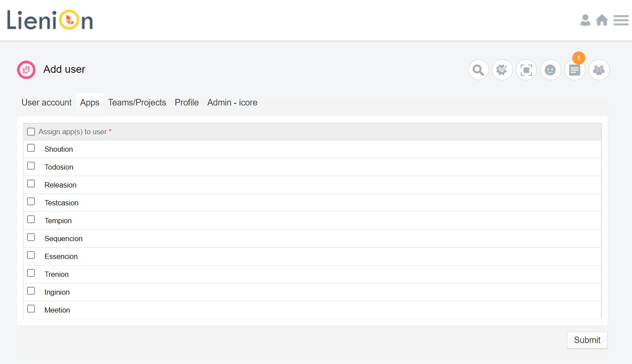Open the hamburger menu
The width and height of the screenshot is (632, 364).
[x=621, y=20]
